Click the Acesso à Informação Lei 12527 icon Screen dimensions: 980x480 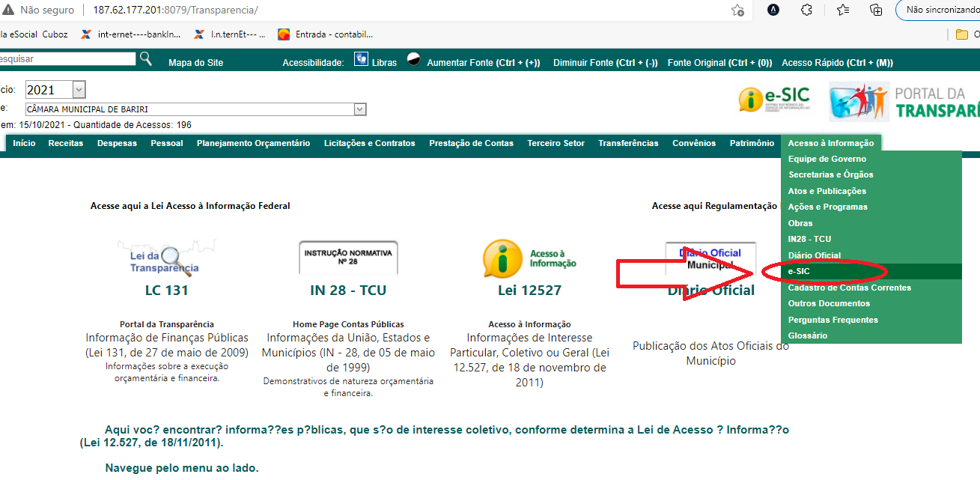pos(530,259)
